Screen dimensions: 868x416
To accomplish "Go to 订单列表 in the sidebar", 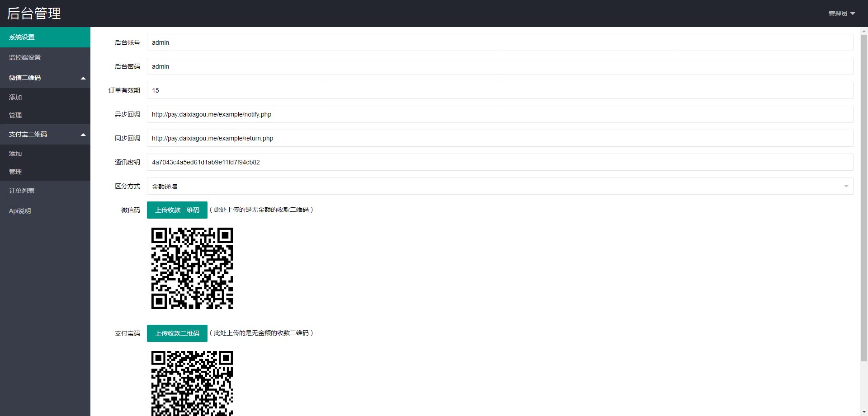I will [45, 191].
